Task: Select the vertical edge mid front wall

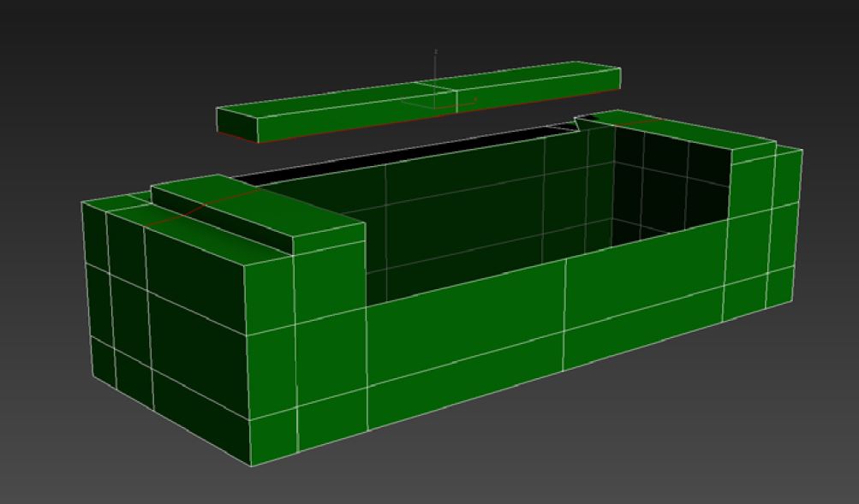Action: [564, 317]
